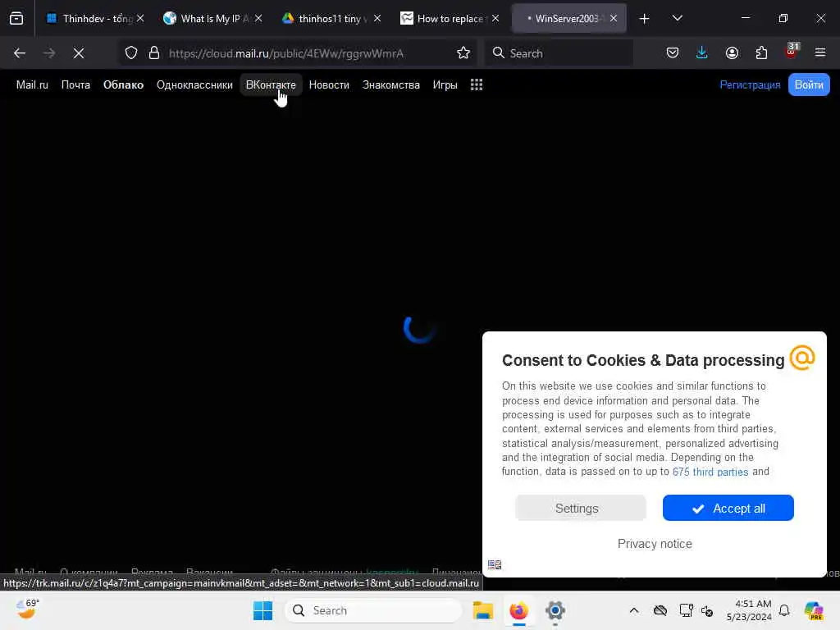The height and width of the screenshot is (630, 840).
Task: Close the WinServer2003 tab
Action: (614, 19)
